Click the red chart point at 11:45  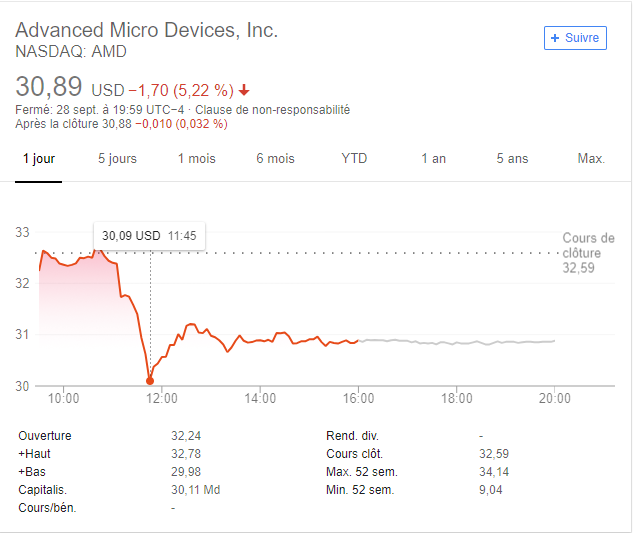tap(150, 381)
